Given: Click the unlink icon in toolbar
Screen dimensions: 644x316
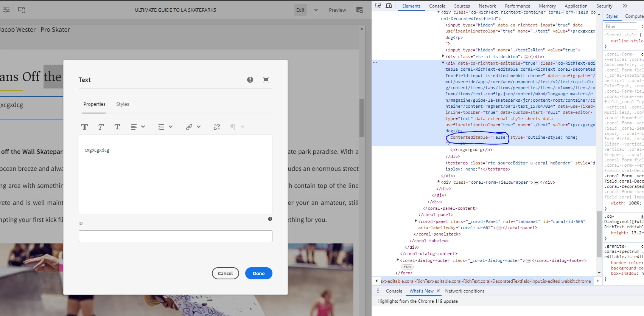Looking at the screenshot, I should (x=217, y=127).
